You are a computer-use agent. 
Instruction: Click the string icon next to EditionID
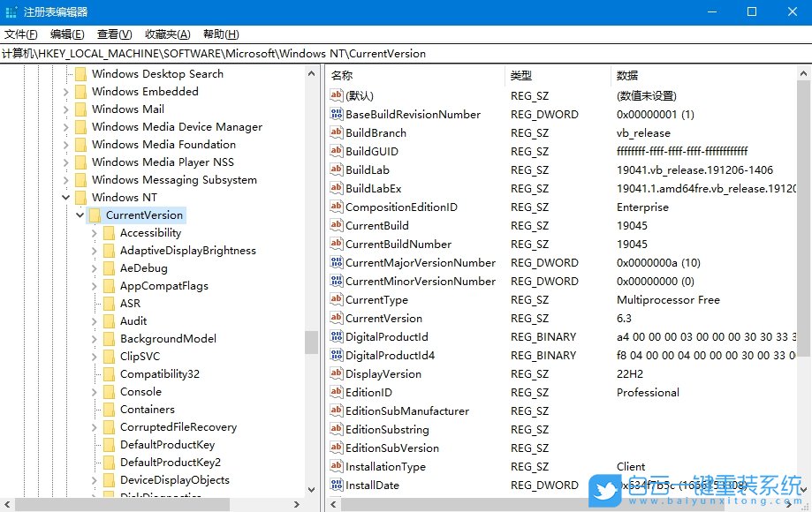pos(337,392)
